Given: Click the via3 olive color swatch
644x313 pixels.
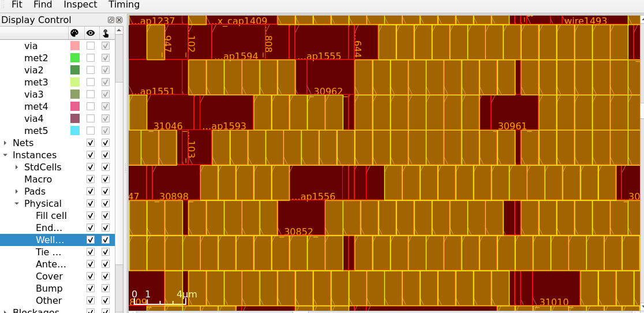Looking at the screenshot, I should 75,94.
